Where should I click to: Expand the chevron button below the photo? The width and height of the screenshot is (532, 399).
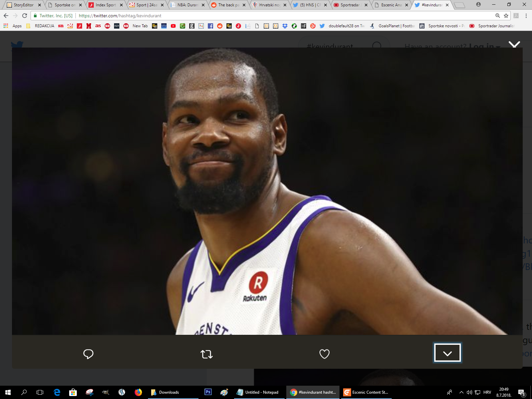[x=447, y=353]
